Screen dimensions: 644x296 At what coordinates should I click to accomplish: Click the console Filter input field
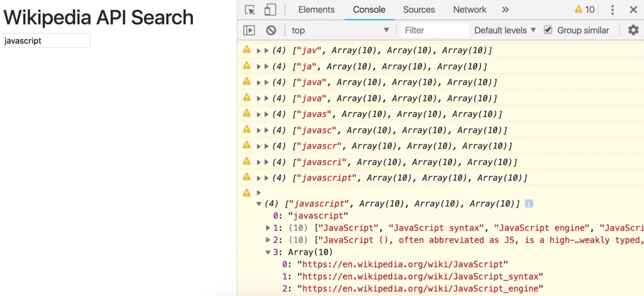pyautogui.click(x=435, y=30)
